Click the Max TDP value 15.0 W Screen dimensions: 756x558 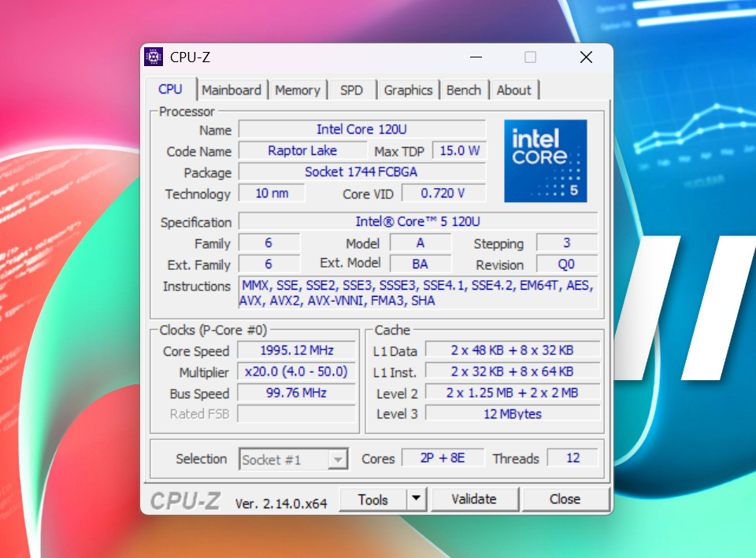coord(459,150)
